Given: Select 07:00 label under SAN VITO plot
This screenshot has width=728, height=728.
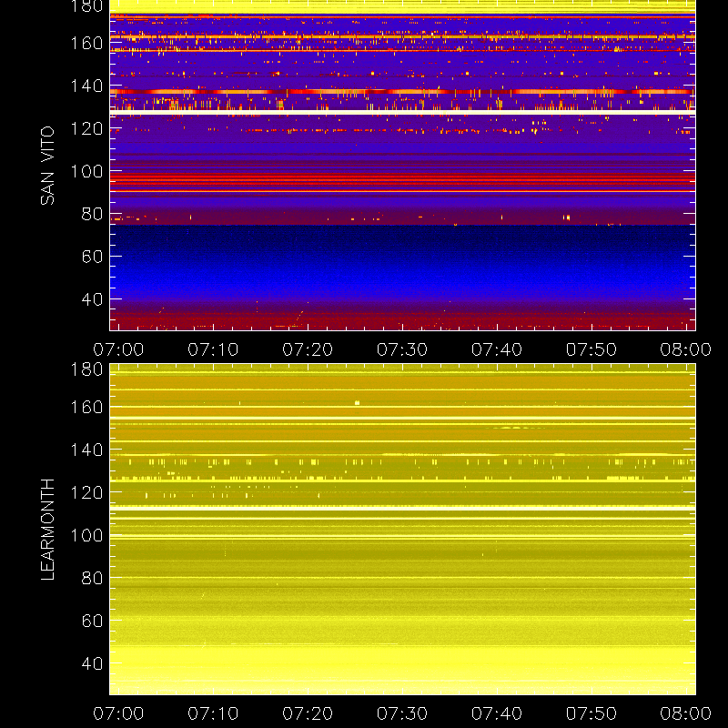Looking at the screenshot, I should coord(118,349).
